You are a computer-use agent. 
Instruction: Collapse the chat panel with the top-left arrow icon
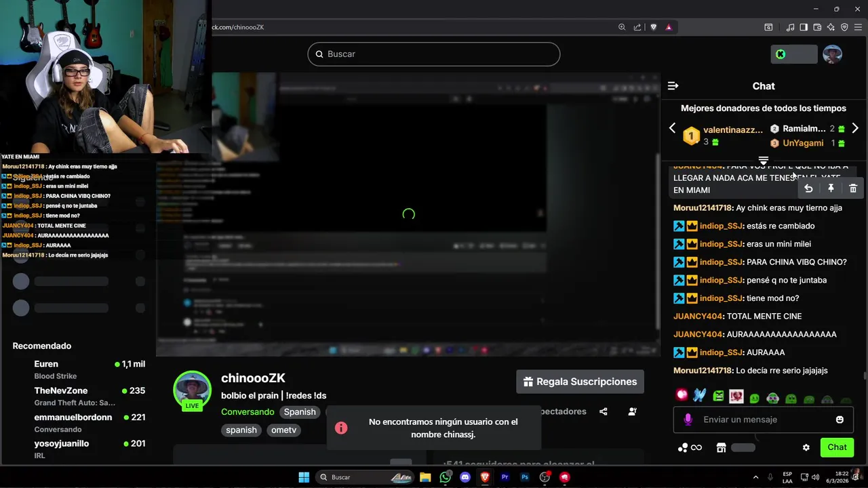pyautogui.click(x=673, y=86)
